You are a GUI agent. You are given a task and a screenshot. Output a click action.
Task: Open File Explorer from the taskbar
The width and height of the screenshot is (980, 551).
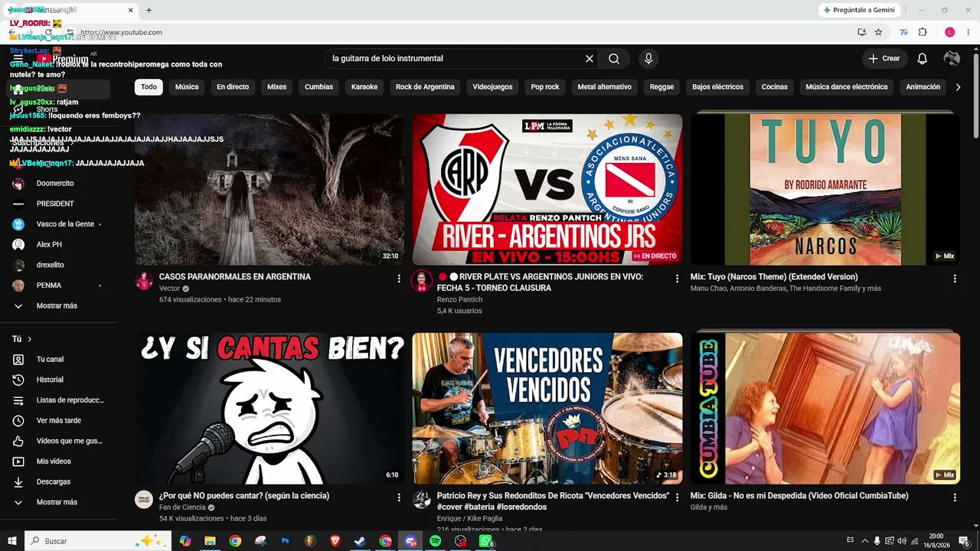tap(210, 541)
